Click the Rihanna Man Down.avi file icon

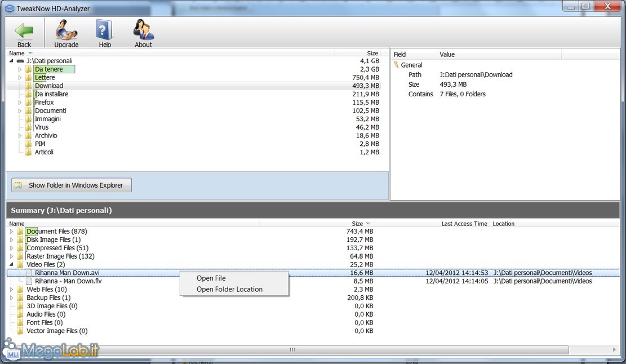tap(29, 273)
